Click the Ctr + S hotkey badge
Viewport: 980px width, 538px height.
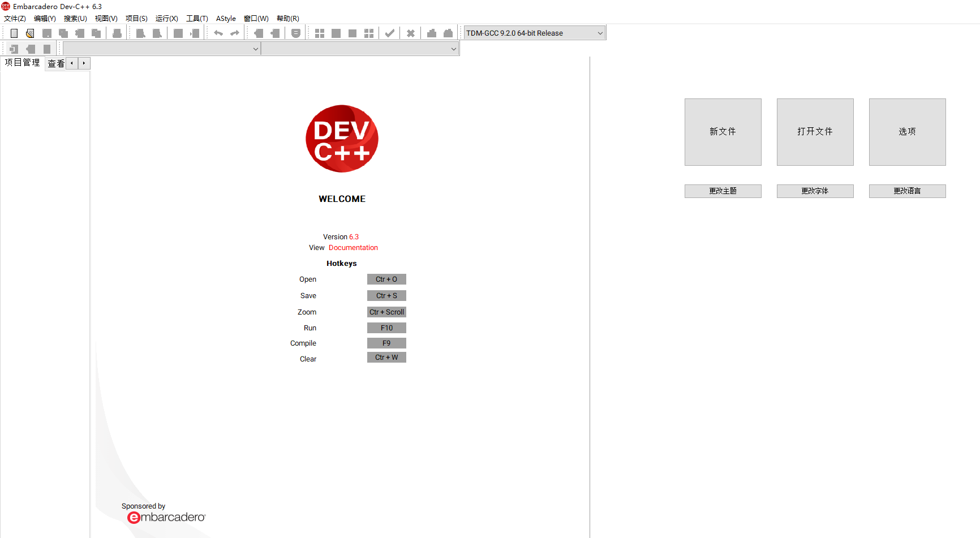[x=386, y=296]
